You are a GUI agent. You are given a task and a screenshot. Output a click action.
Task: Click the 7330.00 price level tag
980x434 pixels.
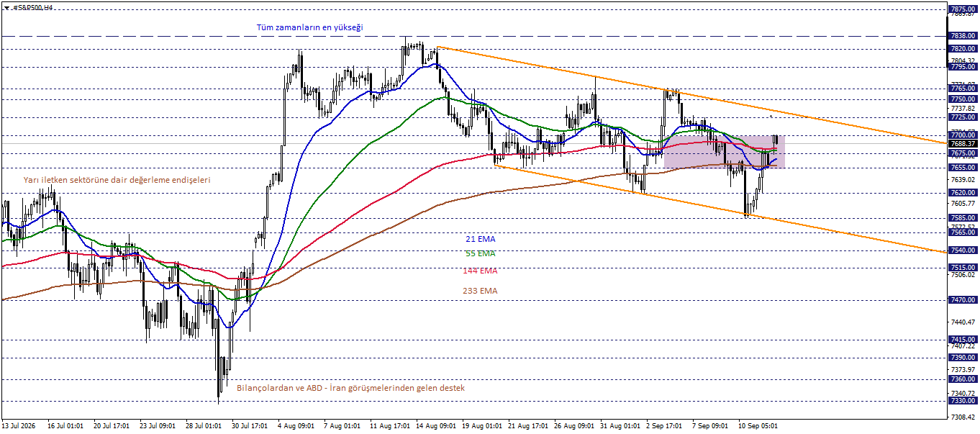[x=963, y=401]
